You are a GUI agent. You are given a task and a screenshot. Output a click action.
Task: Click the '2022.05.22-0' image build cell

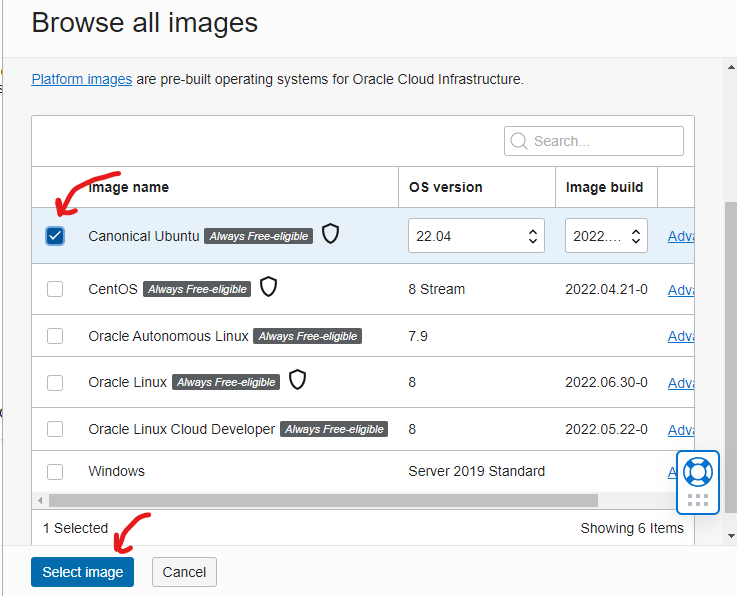(x=606, y=429)
